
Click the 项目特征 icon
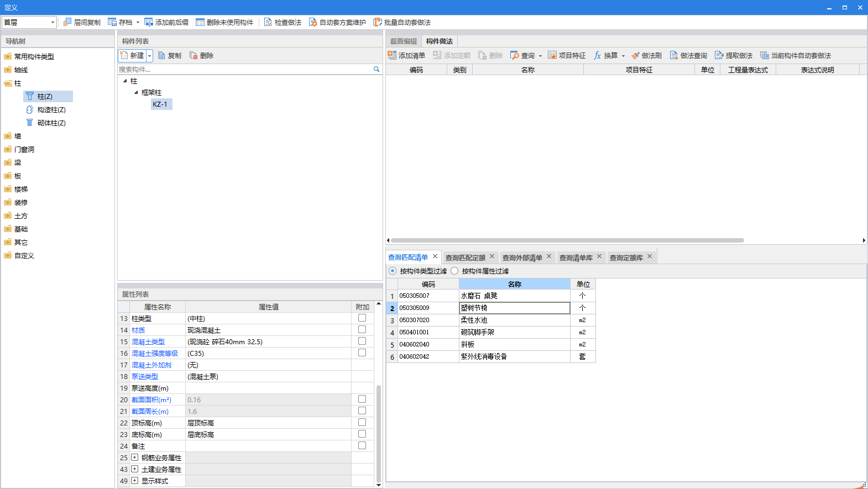point(552,55)
